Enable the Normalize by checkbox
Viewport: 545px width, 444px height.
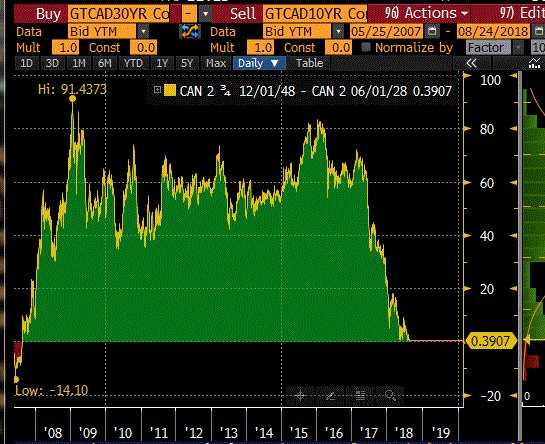[366, 47]
